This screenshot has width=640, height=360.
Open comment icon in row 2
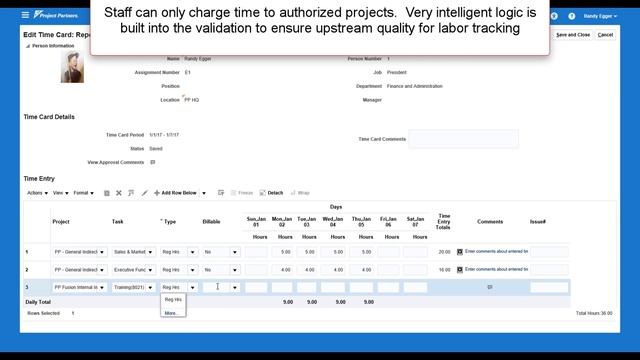pos(460,270)
